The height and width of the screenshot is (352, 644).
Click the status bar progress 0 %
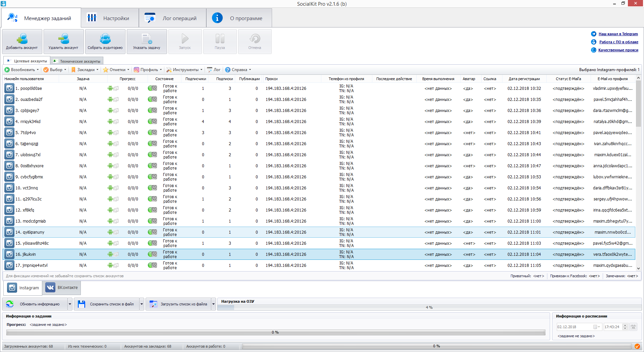pos(437,346)
